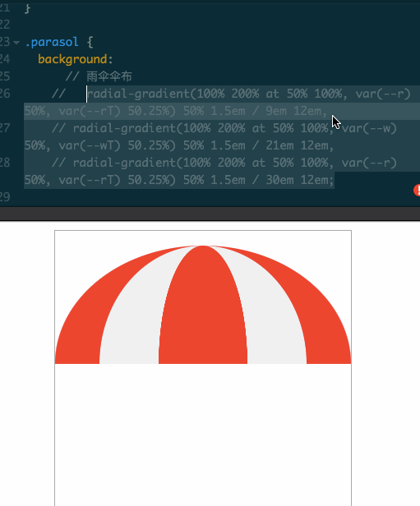Click line number 26 in the gutter
420x506 pixels.
pos(5,94)
